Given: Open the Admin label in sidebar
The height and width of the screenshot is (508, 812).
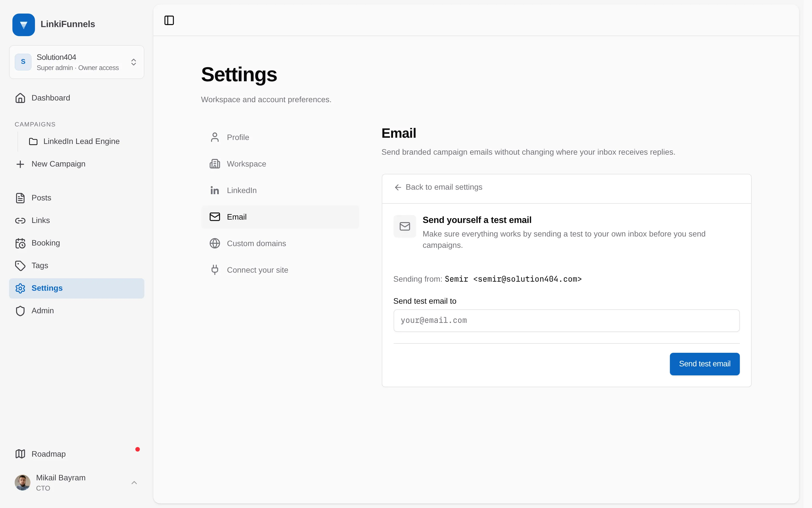Looking at the screenshot, I should (43, 311).
